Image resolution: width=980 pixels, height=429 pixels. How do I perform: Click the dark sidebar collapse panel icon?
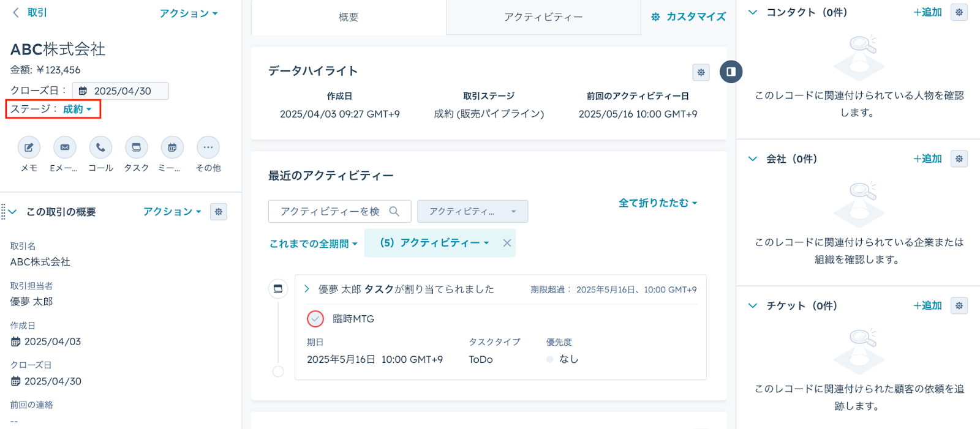click(x=731, y=72)
